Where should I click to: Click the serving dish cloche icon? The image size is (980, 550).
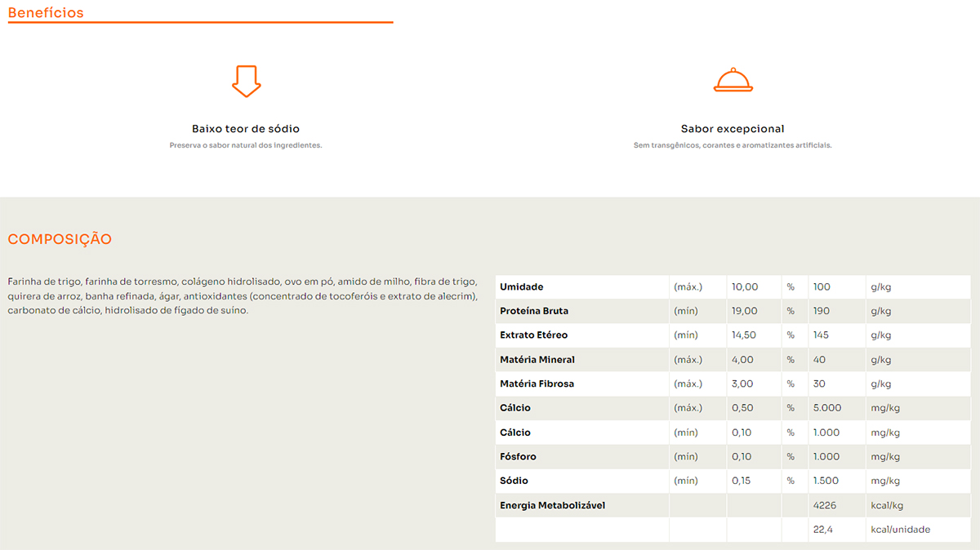(733, 80)
